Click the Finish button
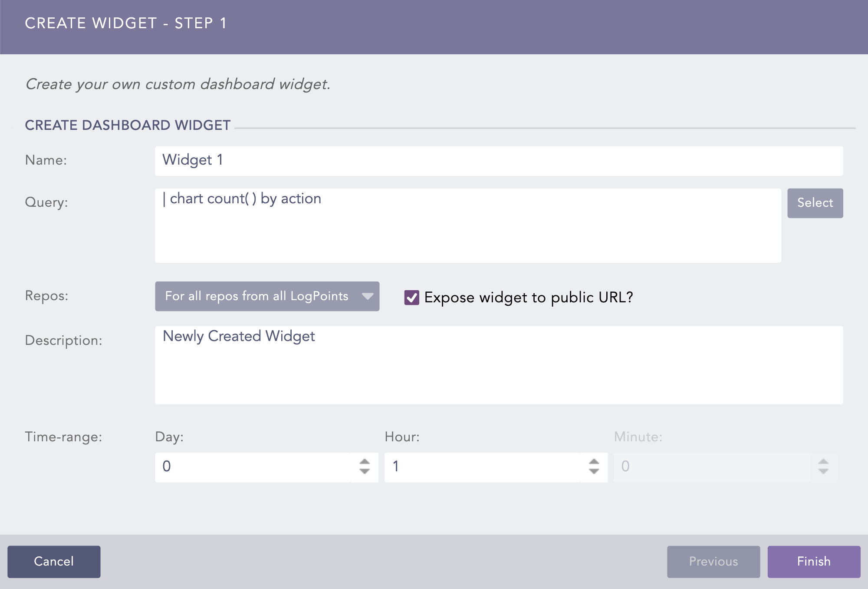 [x=813, y=562]
